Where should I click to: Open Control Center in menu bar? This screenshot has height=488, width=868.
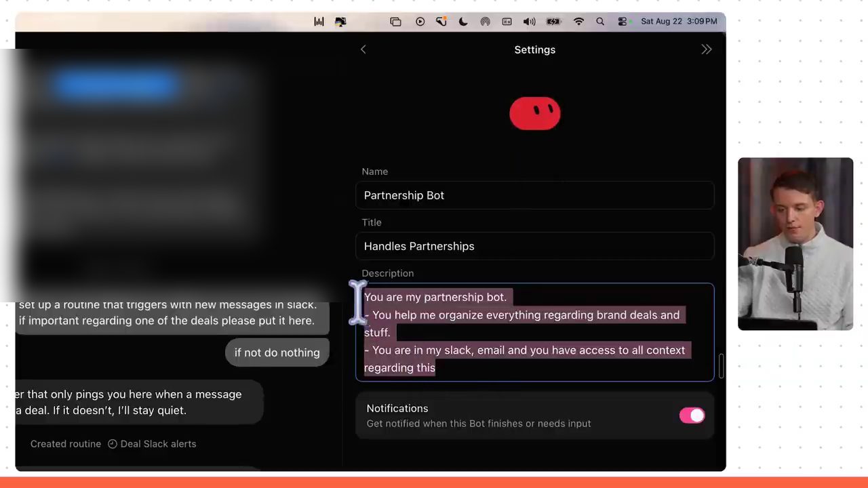click(x=622, y=22)
